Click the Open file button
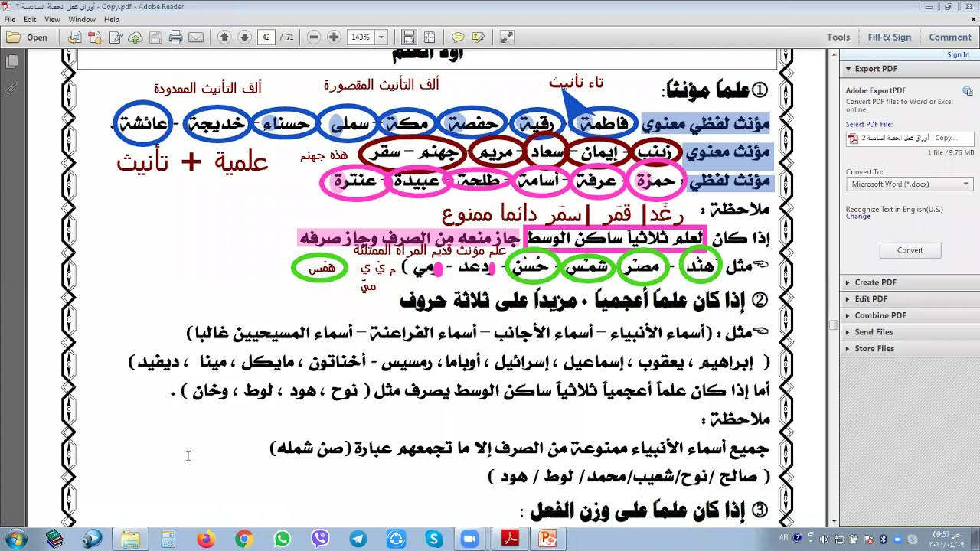The width and height of the screenshot is (980, 551). (28, 37)
